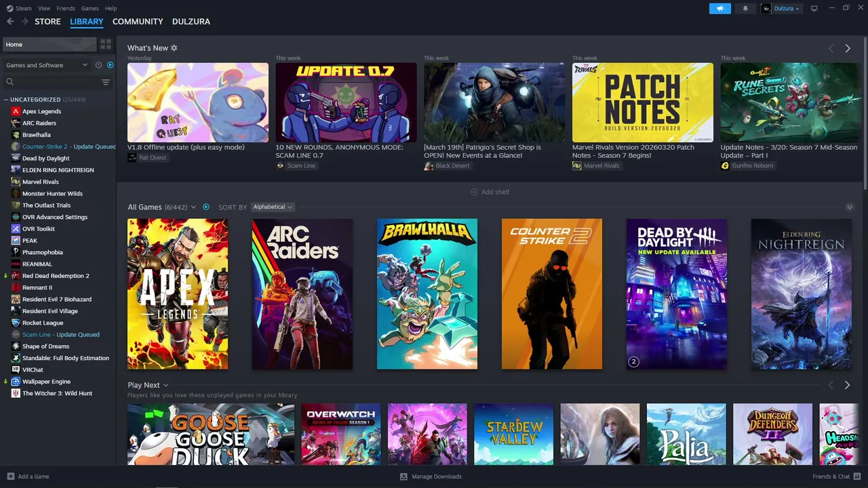The height and width of the screenshot is (488, 868).
Task: Open Friends & Chat icon
Action: click(857, 476)
